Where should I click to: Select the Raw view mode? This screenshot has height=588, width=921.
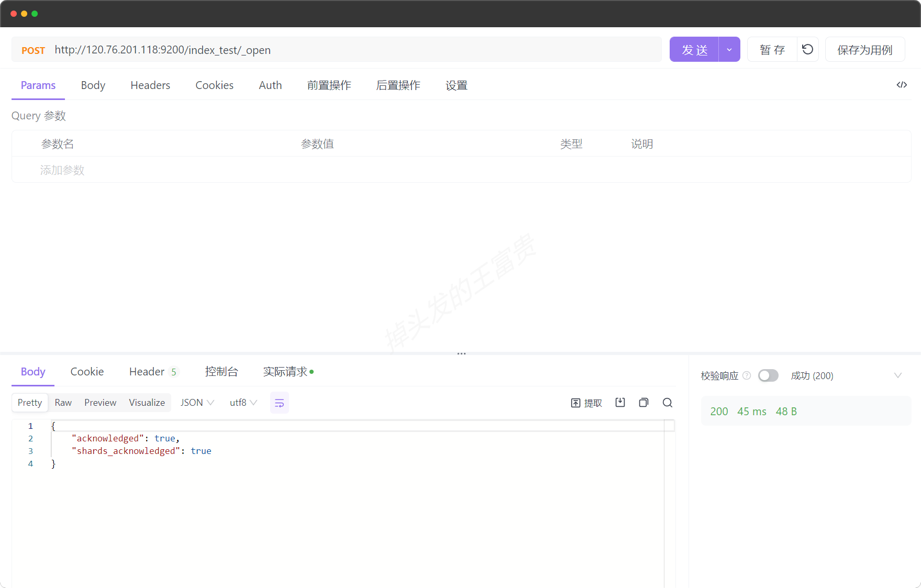[x=63, y=403]
